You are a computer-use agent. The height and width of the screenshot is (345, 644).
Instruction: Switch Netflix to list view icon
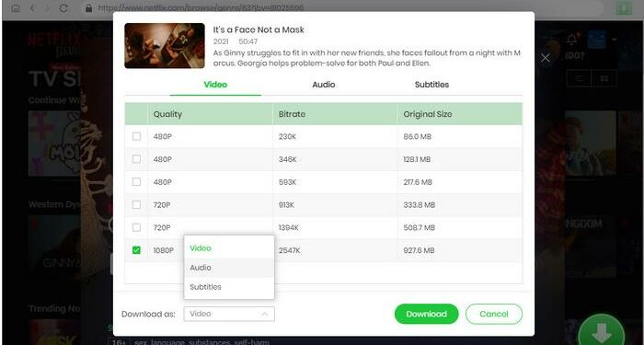pyautogui.click(x=579, y=78)
